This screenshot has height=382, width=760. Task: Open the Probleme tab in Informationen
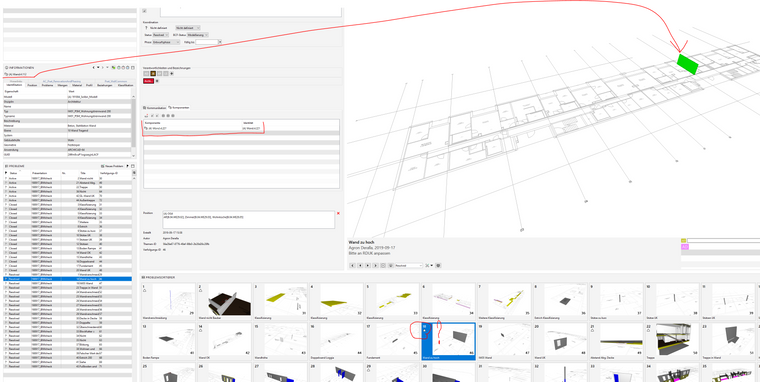pos(48,85)
